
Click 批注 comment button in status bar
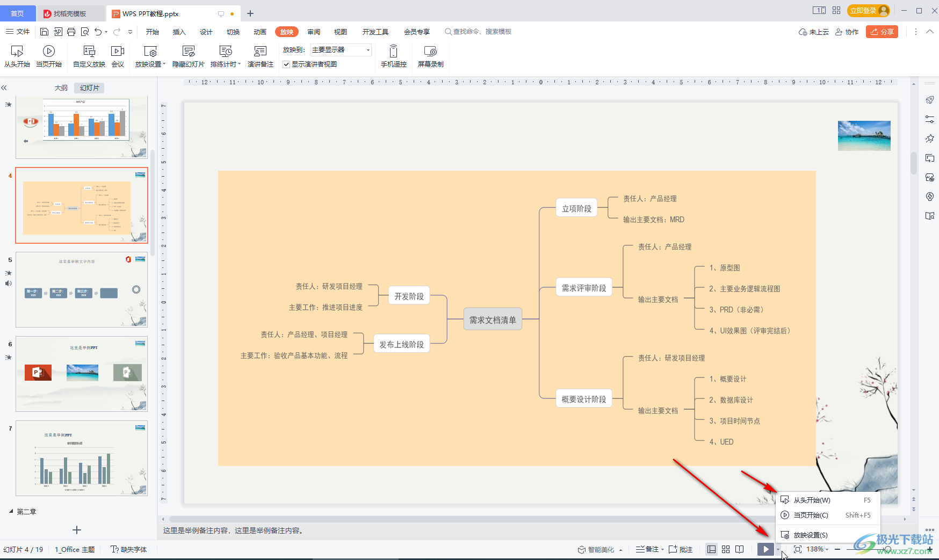[681, 549]
